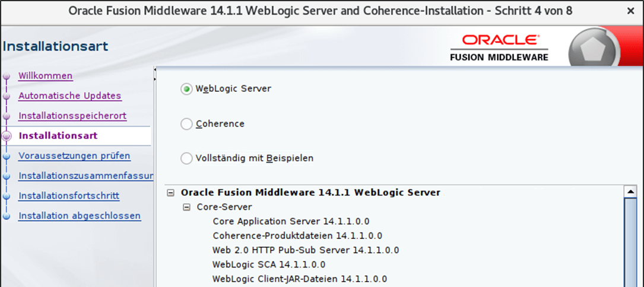Collapse the Core-Server tree node
This screenshot has height=287, width=644.
(x=186, y=208)
